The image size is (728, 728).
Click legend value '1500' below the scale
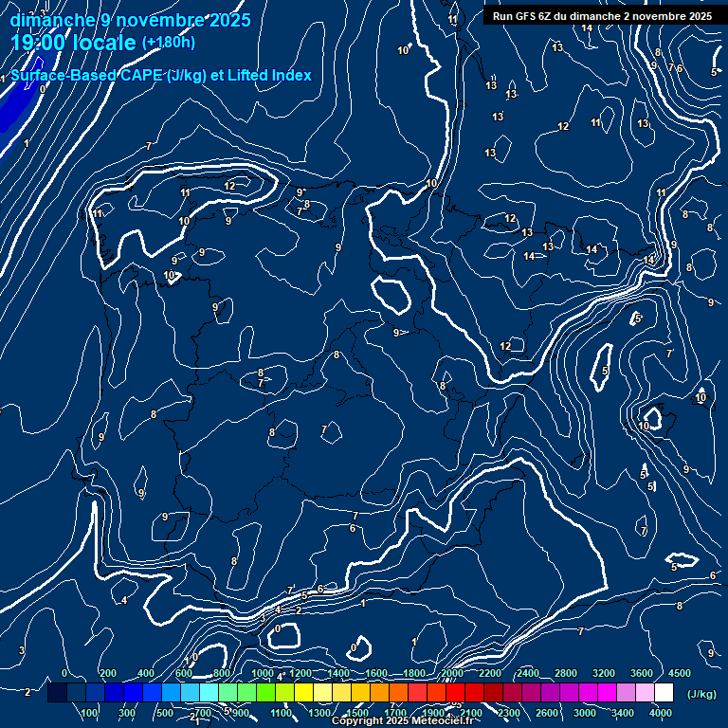pos(357,713)
